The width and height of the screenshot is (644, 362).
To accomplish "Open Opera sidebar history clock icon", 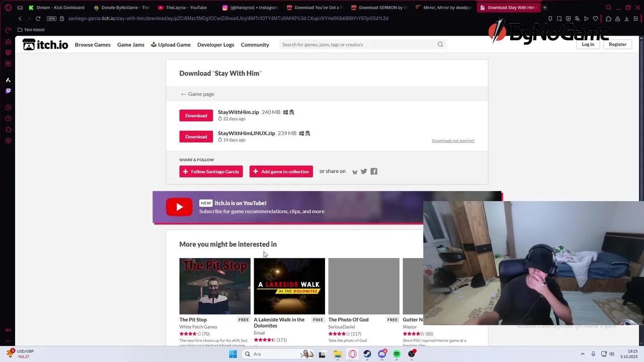I will coord(8,119).
